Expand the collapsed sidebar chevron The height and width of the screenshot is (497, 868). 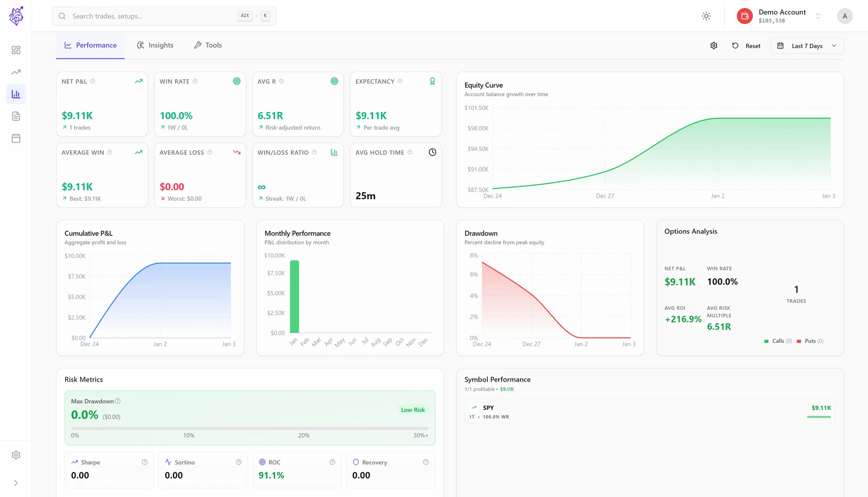coord(16,483)
